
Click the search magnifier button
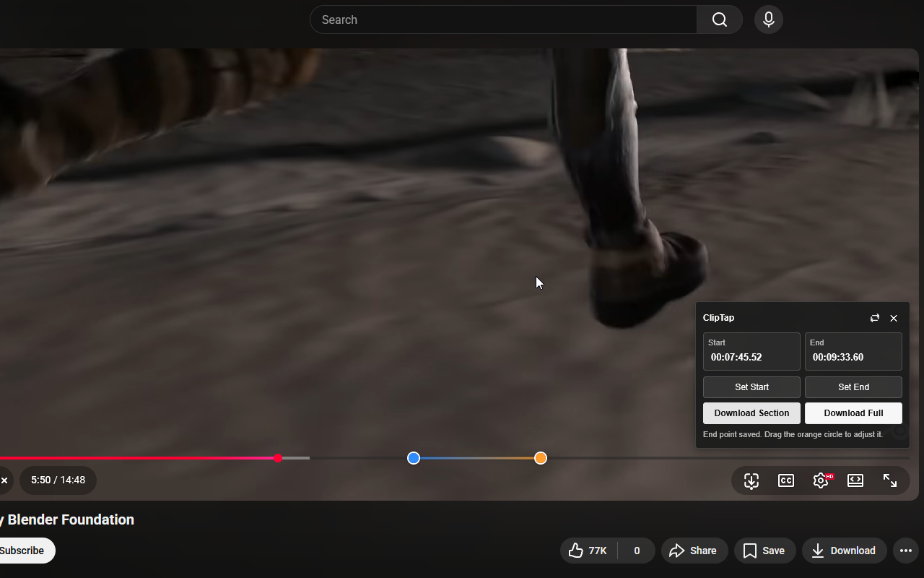tap(720, 20)
